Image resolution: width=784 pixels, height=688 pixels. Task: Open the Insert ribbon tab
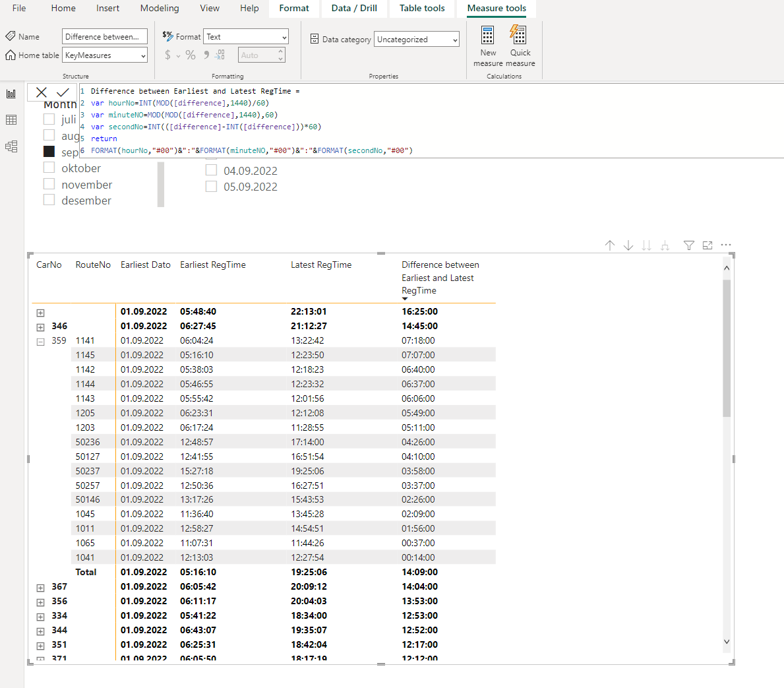click(x=108, y=8)
